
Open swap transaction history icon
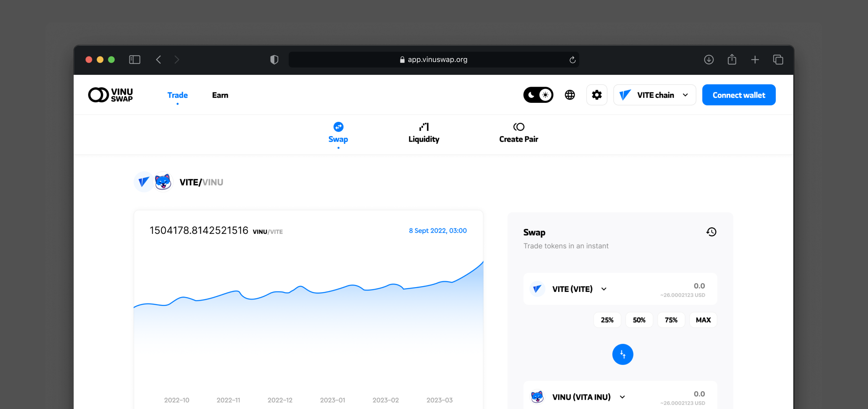click(711, 232)
